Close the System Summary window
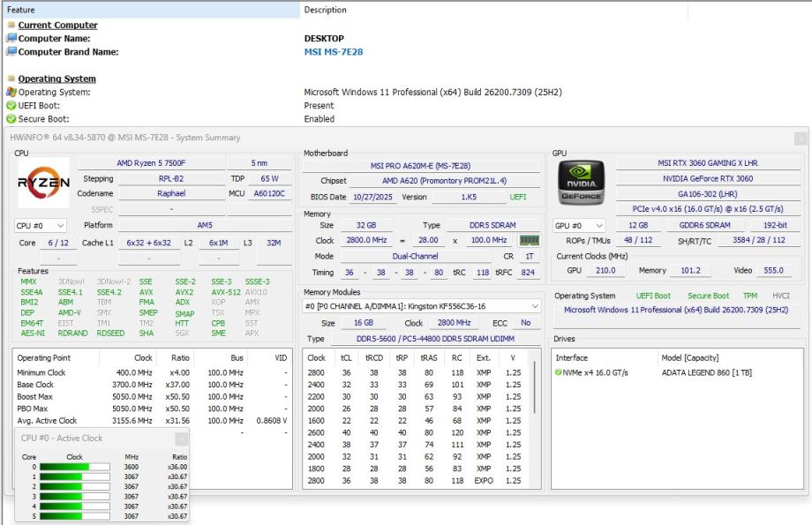 [x=800, y=138]
